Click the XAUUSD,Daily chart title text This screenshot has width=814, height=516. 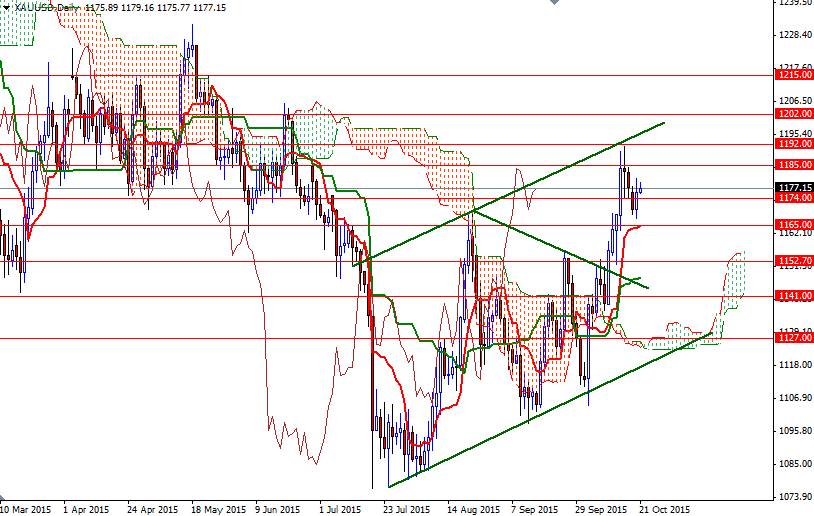[48, 8]
